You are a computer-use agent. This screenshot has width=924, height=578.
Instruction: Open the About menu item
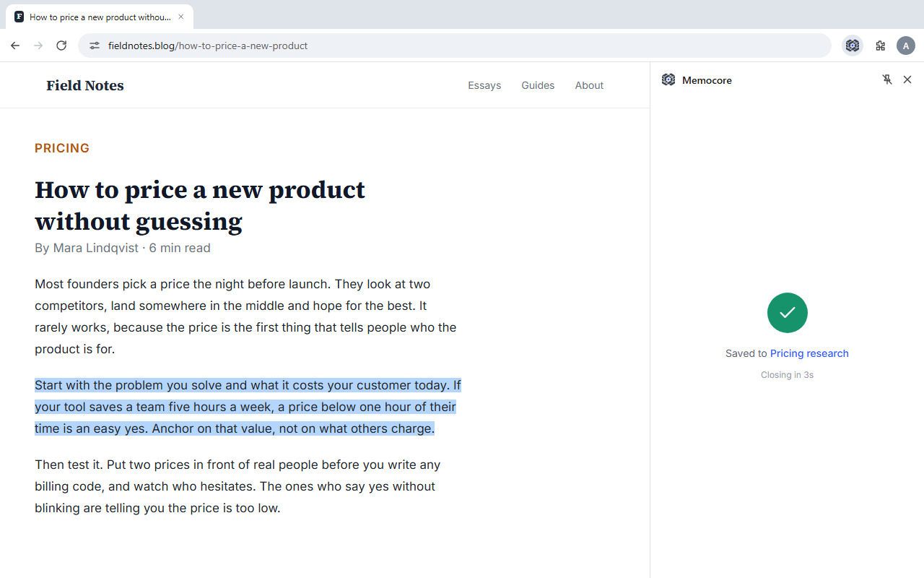(x=589, y=85)
